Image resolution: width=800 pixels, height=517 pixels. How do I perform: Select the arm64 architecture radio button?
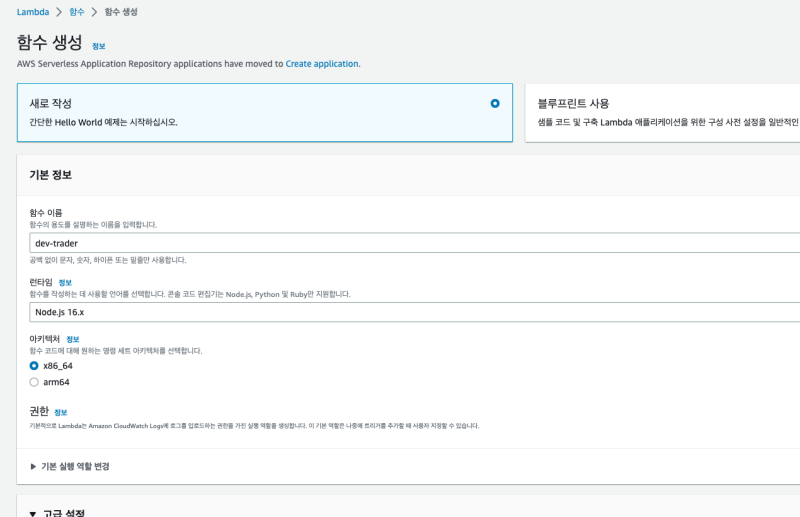click(x=35, y=382)
